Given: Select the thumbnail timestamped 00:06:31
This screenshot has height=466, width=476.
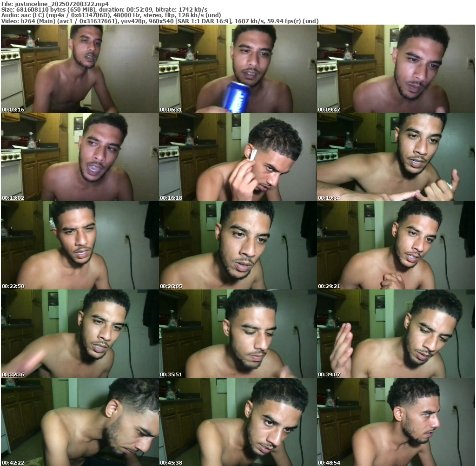Looking at the screenshot, I should point(238,69).
